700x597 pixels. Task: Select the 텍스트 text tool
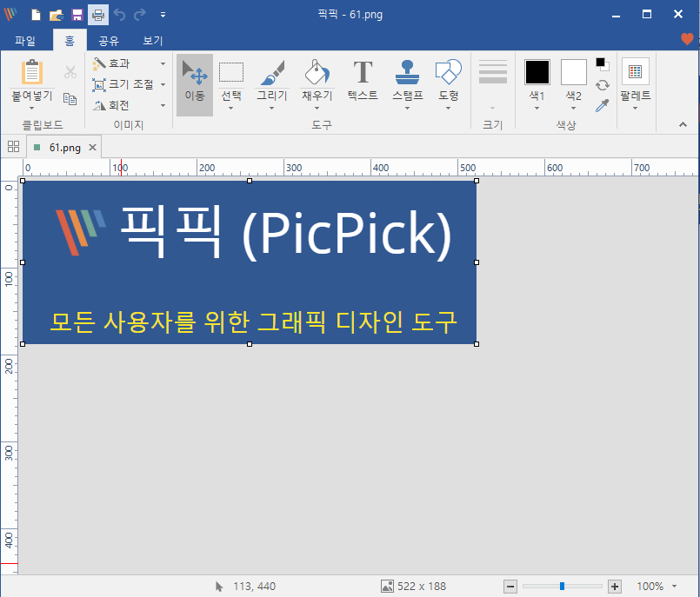coord(363,80)
